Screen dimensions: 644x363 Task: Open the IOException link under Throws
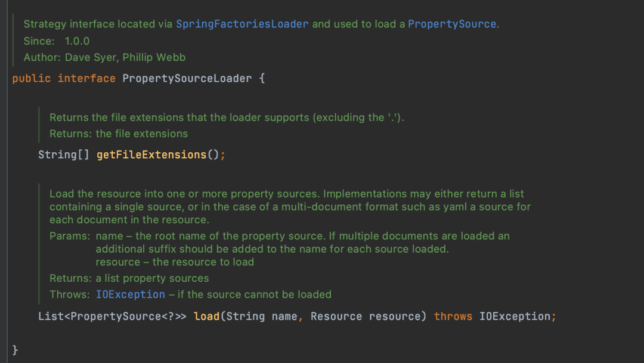coord(130,295)
